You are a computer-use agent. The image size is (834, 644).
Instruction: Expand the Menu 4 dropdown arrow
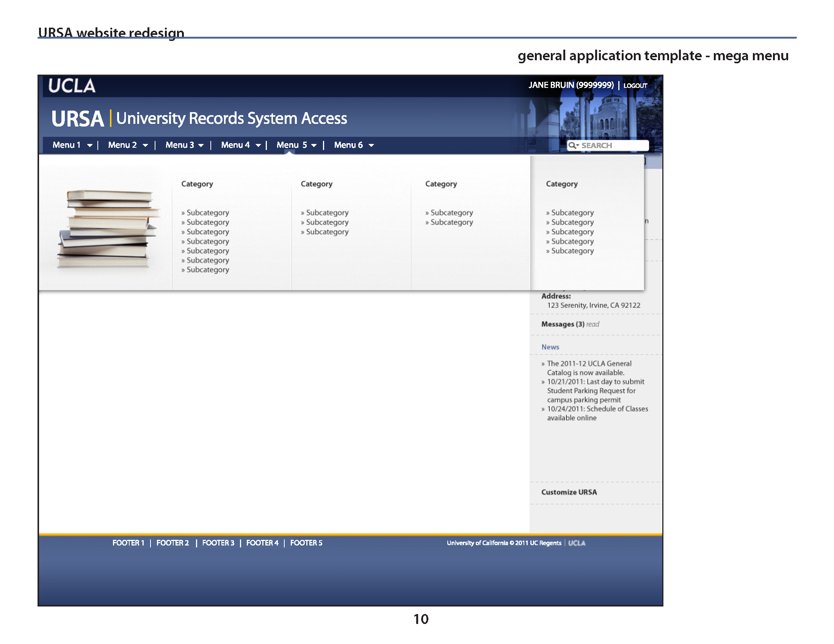coord(258,145)
